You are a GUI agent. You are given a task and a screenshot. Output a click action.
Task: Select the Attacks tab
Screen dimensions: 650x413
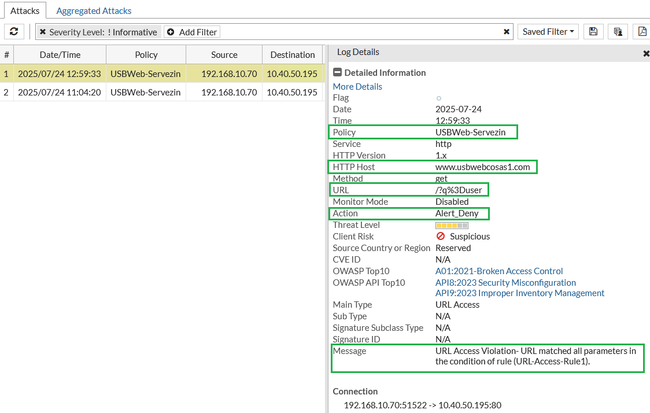pos(27,10)
